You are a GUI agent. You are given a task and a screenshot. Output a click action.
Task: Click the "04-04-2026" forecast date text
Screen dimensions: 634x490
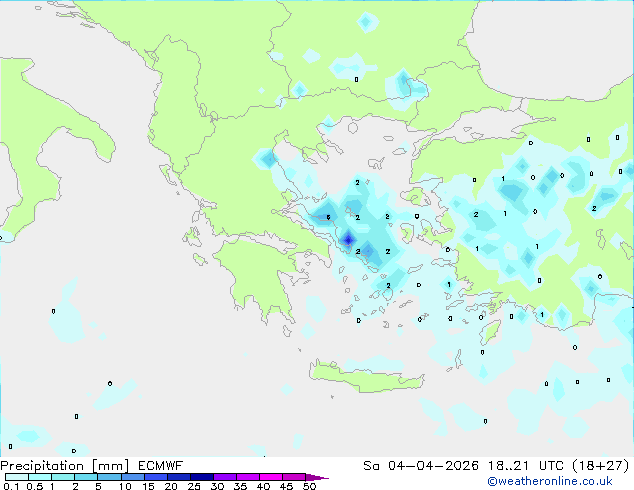tap(433, 466)
